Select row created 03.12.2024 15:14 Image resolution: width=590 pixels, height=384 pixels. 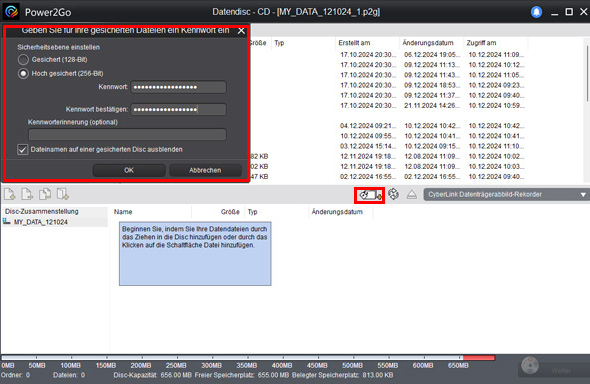pyautogui.click(x=368, y=146)
